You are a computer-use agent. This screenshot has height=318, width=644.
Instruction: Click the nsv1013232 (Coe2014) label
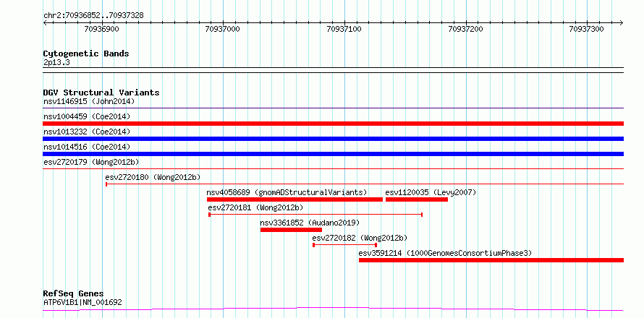coord(87,132)
